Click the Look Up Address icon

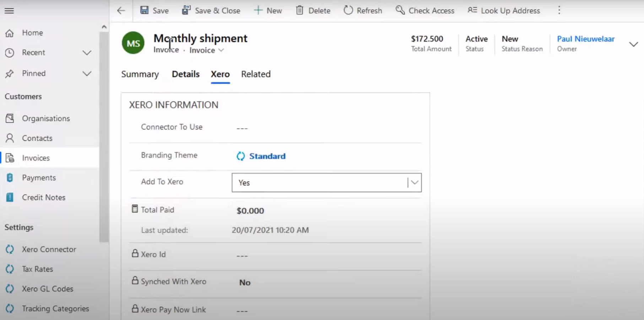[472, 10]
